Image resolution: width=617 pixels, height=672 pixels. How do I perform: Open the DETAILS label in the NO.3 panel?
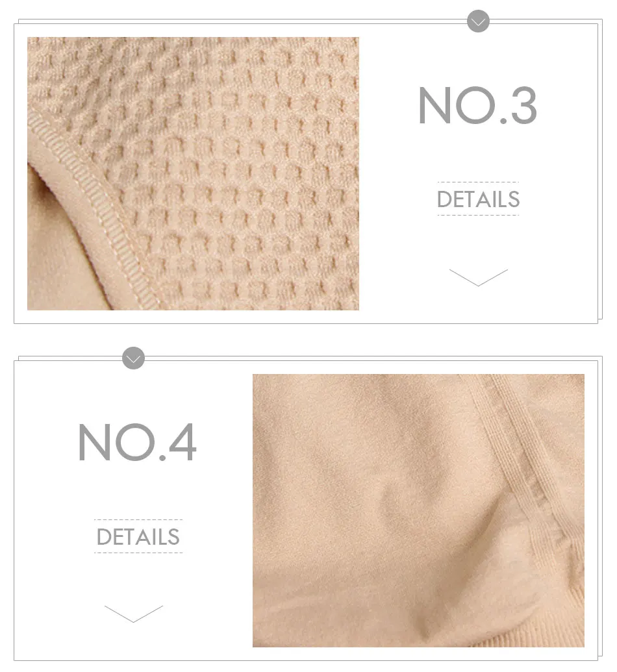click(x=479, y=199)
